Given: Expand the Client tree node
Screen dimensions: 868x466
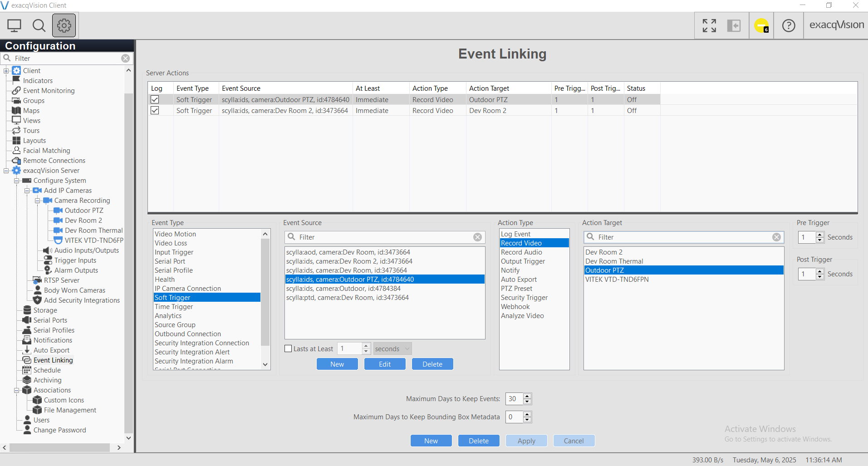Looking at the screenshot, I should 6,71.
